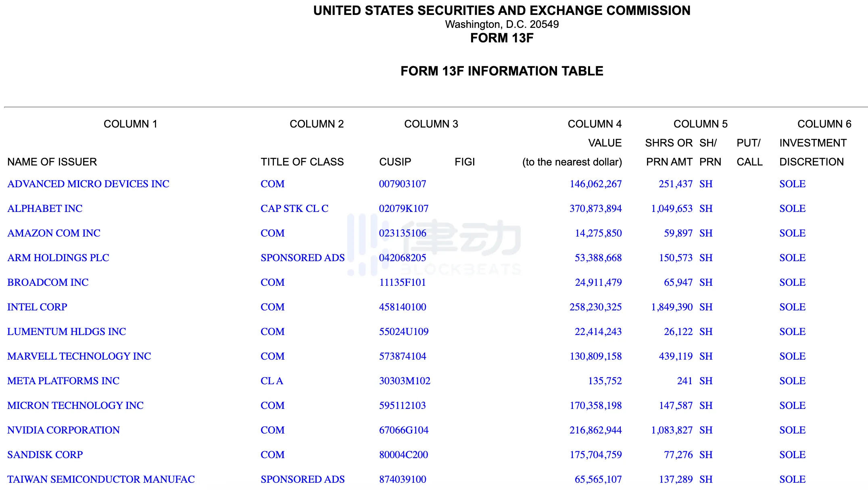Click the NAME OF ISSUER column header
Screen dimensions: 868x490
52,162
